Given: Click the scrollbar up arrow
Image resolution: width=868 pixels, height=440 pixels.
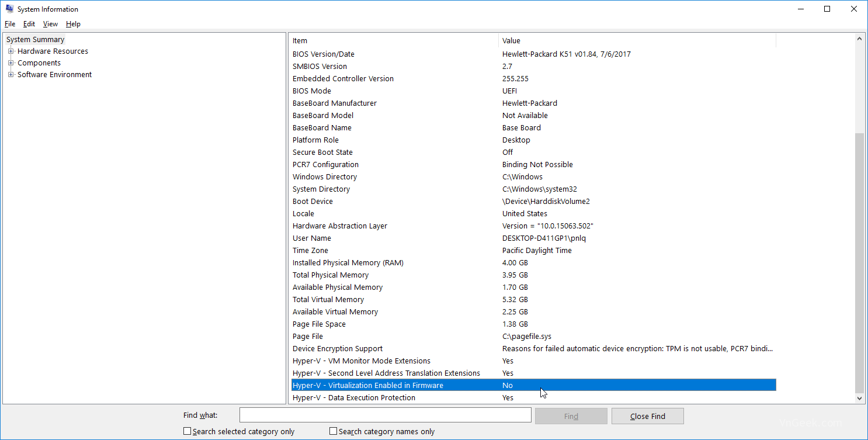Looking at the screenshot, I should tap(859, 39).
